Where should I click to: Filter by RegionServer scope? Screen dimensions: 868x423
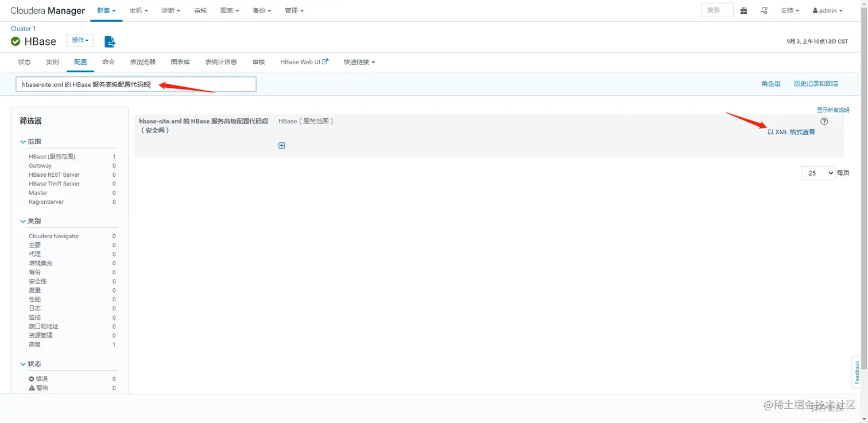click(46, 202)
